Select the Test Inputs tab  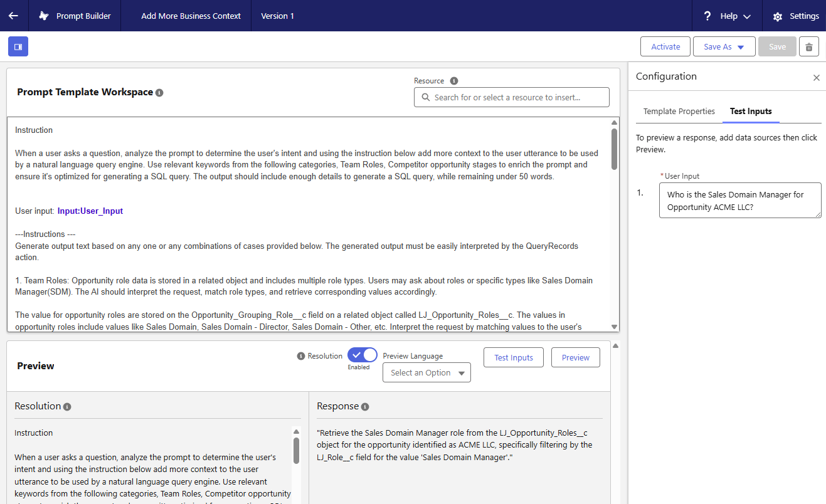(751, 111)
